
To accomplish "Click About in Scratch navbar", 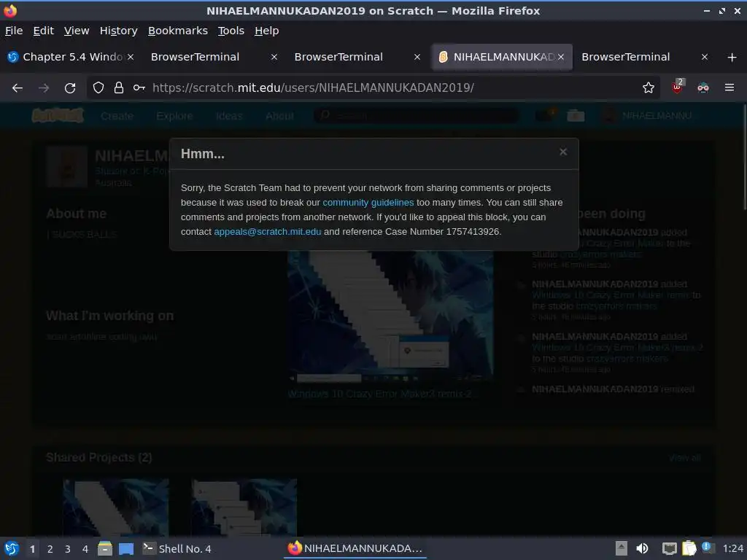I will [x=279, y=116].
